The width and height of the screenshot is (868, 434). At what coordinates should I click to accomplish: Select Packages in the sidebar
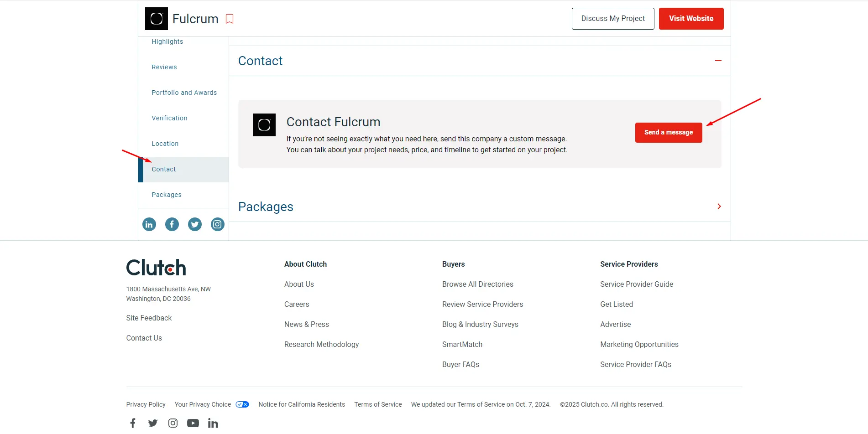167,195
